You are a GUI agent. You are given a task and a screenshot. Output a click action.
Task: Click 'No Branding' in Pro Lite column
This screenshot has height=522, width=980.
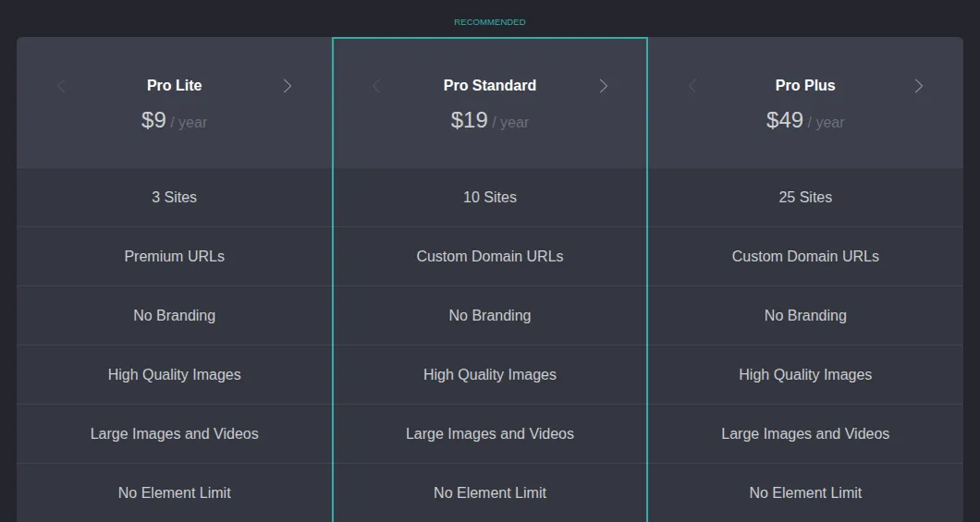click(175, 316)
